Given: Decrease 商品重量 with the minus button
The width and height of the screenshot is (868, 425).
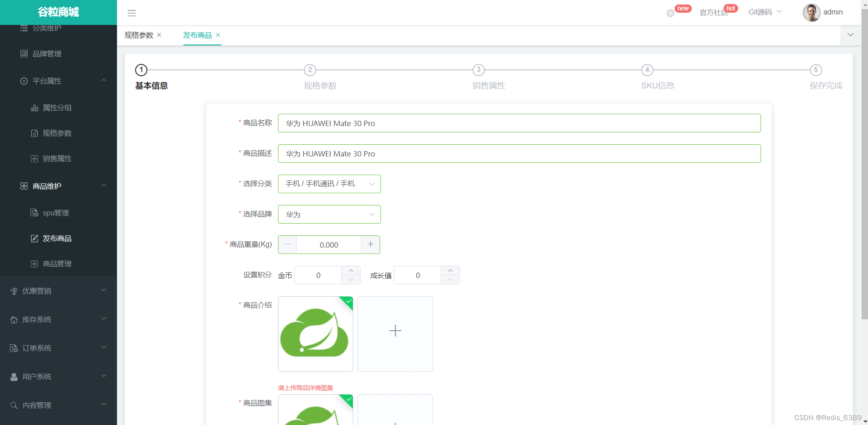Looking at the screenshot, I should pos(287,244).
